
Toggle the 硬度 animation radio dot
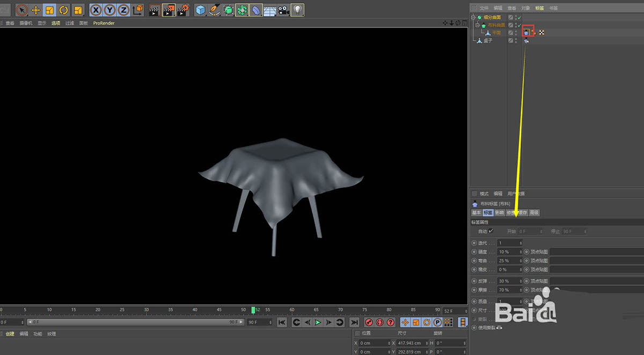(474, 252)
